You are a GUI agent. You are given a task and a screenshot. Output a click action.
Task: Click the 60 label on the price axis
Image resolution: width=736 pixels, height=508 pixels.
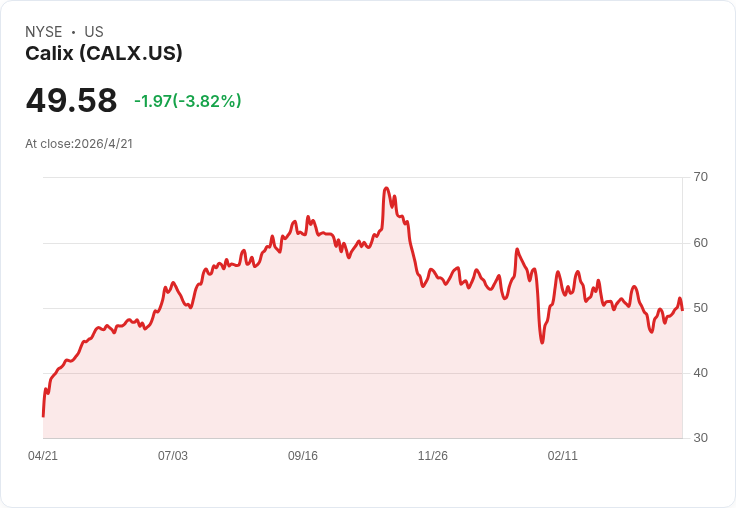pyautogui.click(x=701, y=242)
